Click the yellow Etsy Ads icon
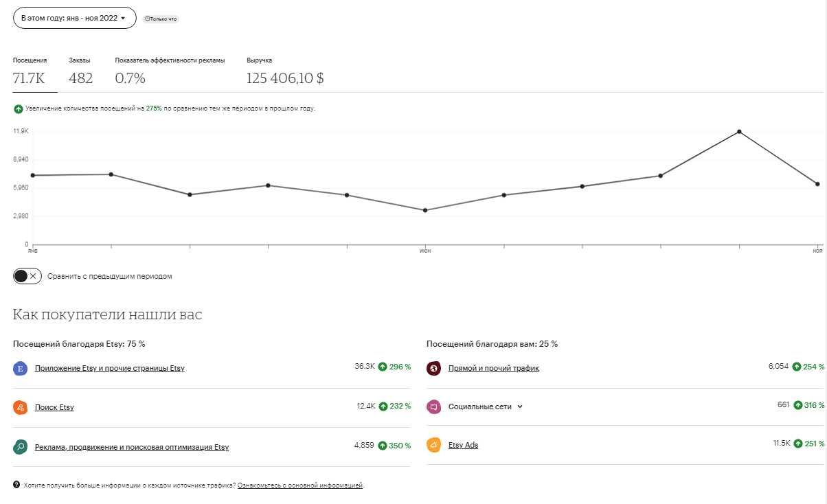Screen dimensions: 827x504 [x=433, y=445]
